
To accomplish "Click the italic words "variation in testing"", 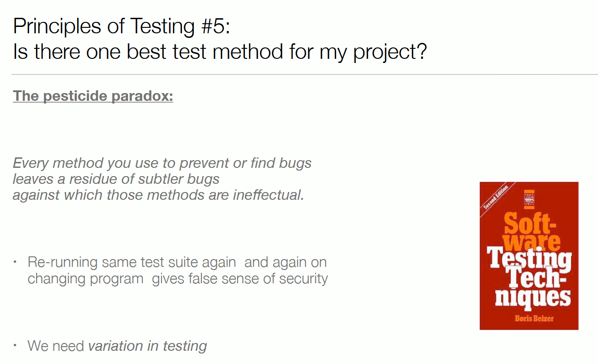I will [x=148, y=346].
